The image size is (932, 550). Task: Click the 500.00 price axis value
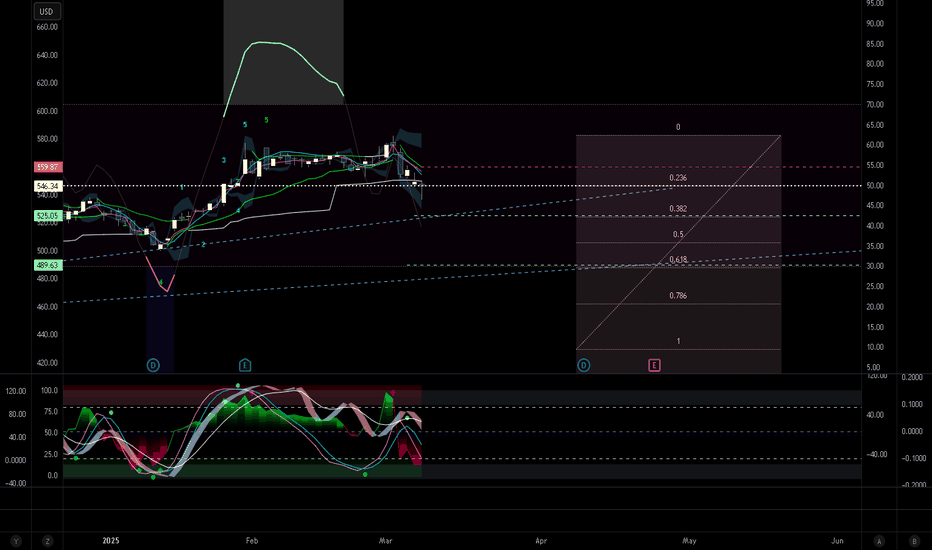[x=47, y=250]
